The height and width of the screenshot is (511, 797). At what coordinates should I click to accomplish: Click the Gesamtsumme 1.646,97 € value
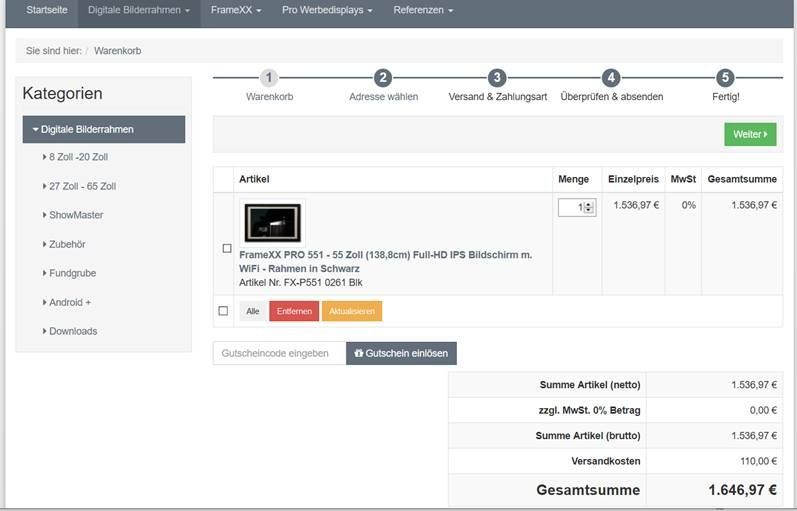pos(743,490)
